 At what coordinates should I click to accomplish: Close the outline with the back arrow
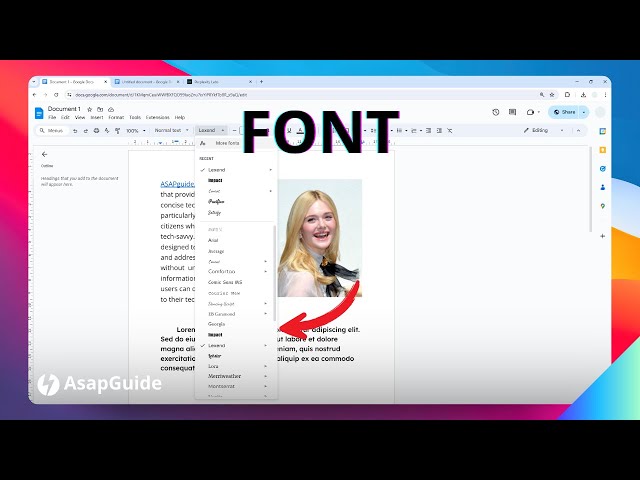click(44, 154)
